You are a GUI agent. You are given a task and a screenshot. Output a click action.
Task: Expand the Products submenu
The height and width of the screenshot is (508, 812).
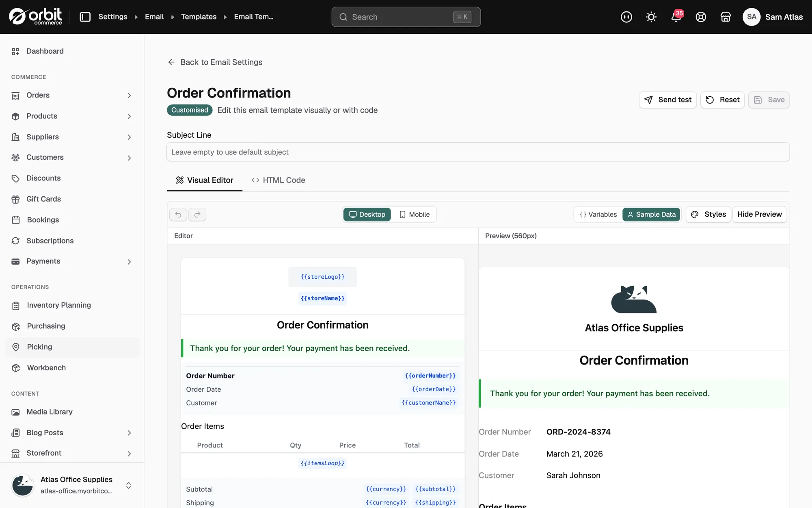tap(129, 116)
